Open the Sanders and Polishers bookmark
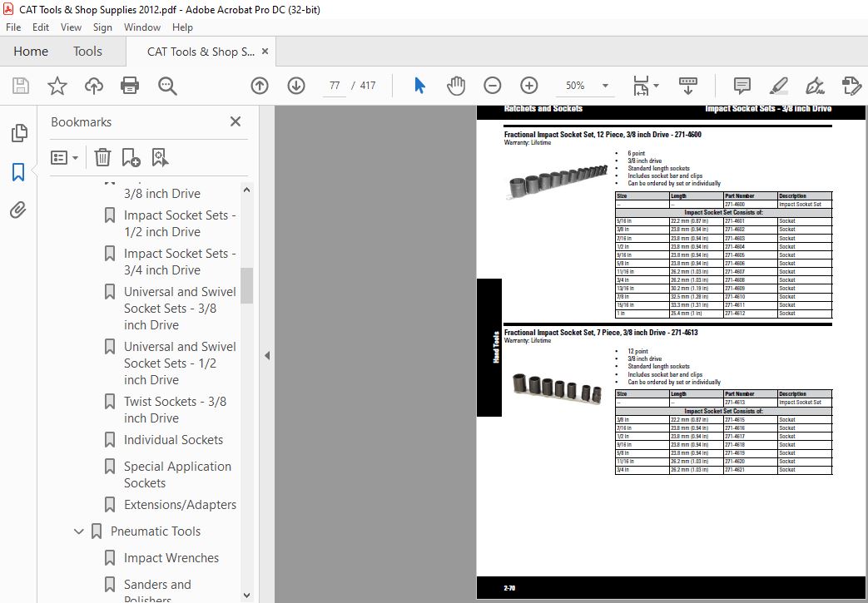The height and width of the screenshot is (603, 868). tap(158, 591)
